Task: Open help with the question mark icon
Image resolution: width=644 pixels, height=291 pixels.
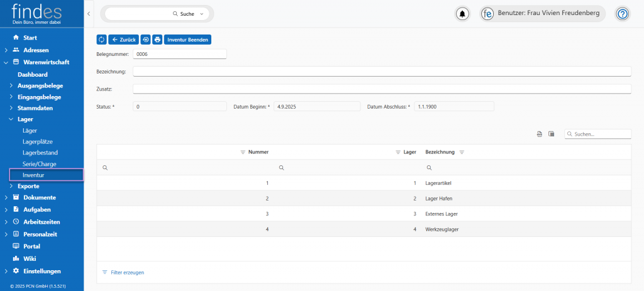Action: 622,14
